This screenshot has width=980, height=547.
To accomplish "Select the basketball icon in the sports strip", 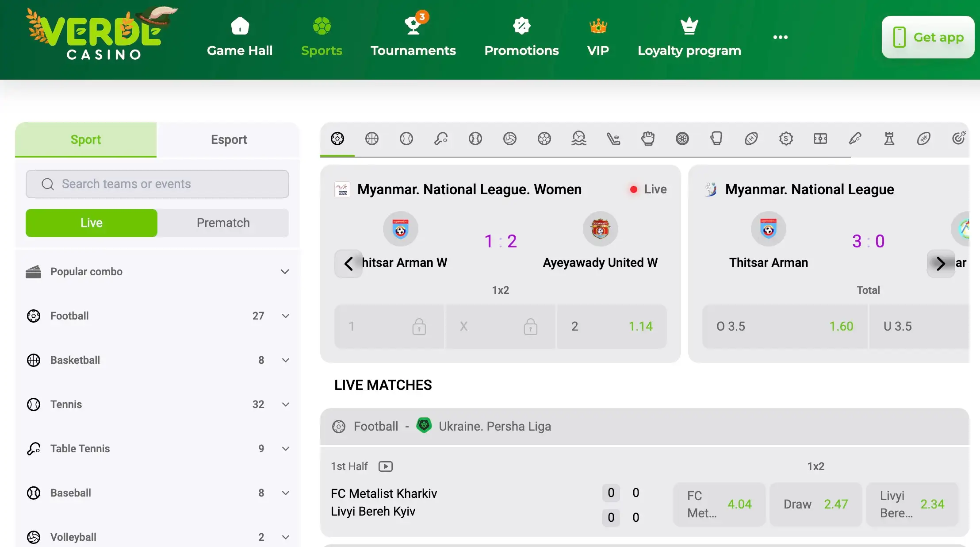I will tap(372, 139).
